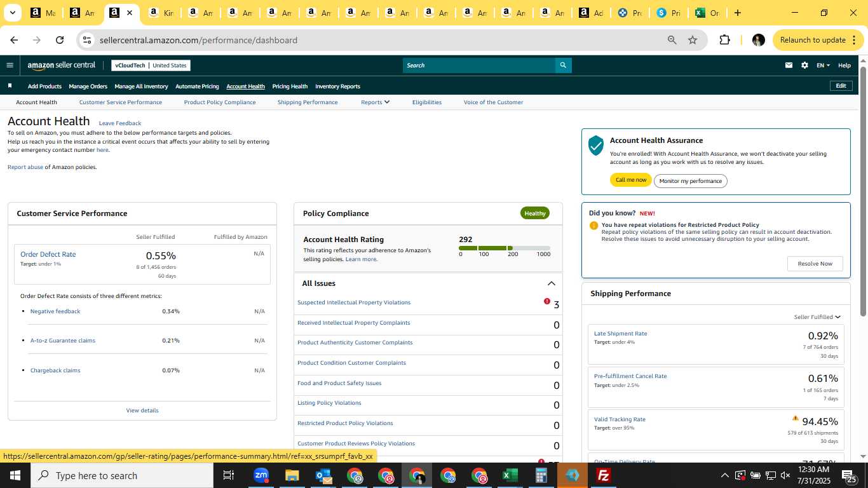
Task: Collapse the All Issues section chevron
Action: (x=551, y=283)
